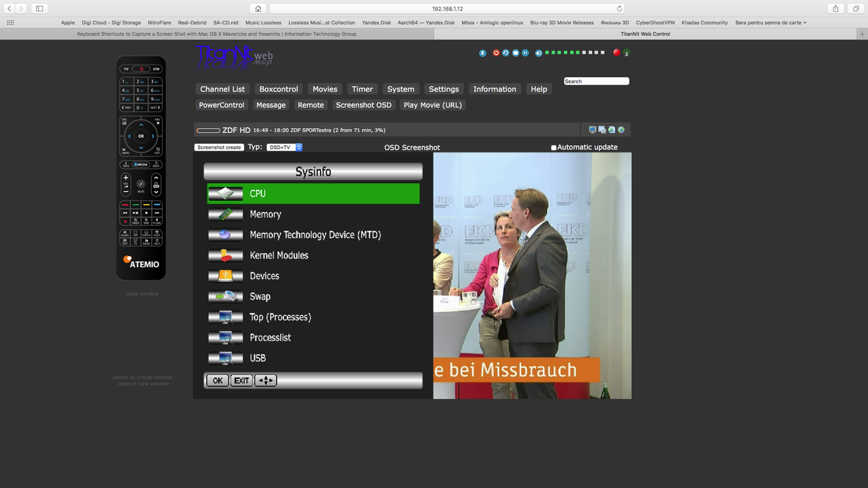The height and width of the screenshot is (488, 868).
Task: Switch to the Keyboard Shortcuts Safari tab
Action: tap(217, 34)
